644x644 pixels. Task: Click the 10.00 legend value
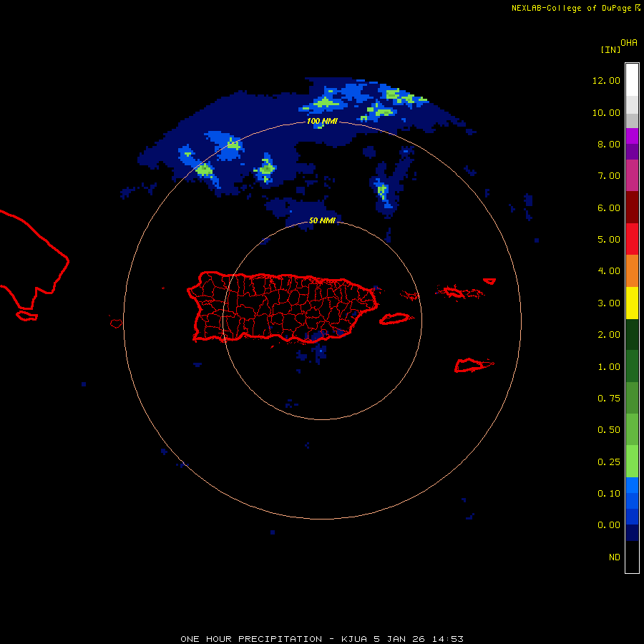606,112
